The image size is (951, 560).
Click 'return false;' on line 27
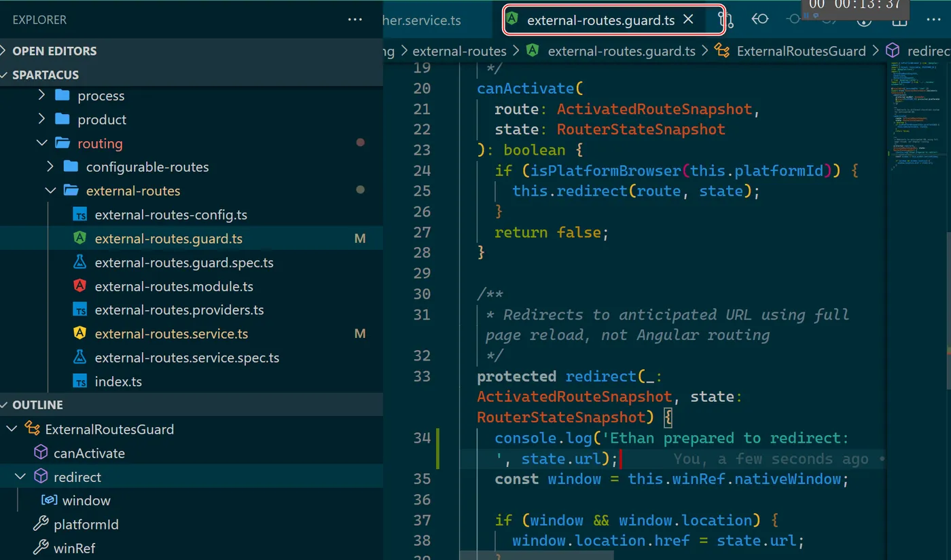tap(552, 232)
